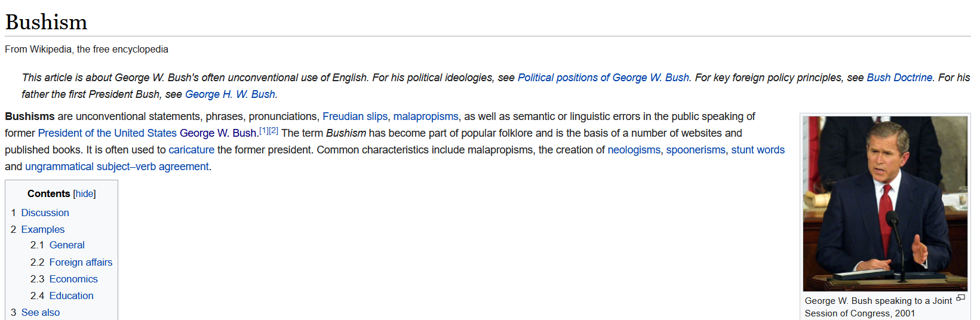This screenshot has width=980, height=320.
Task: Open the spoonerisms link
Action: click(x=696, y=150)
